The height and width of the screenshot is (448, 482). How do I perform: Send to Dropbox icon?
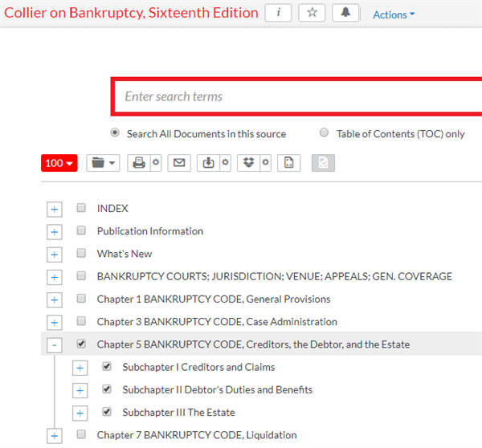tap(249, 163)
